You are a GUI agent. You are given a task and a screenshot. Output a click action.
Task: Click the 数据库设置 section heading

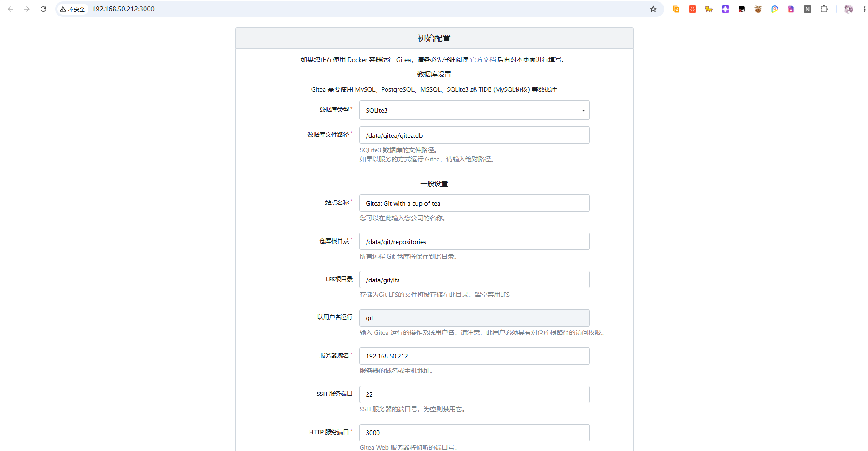pyautogui.click(x=434, y=74)
